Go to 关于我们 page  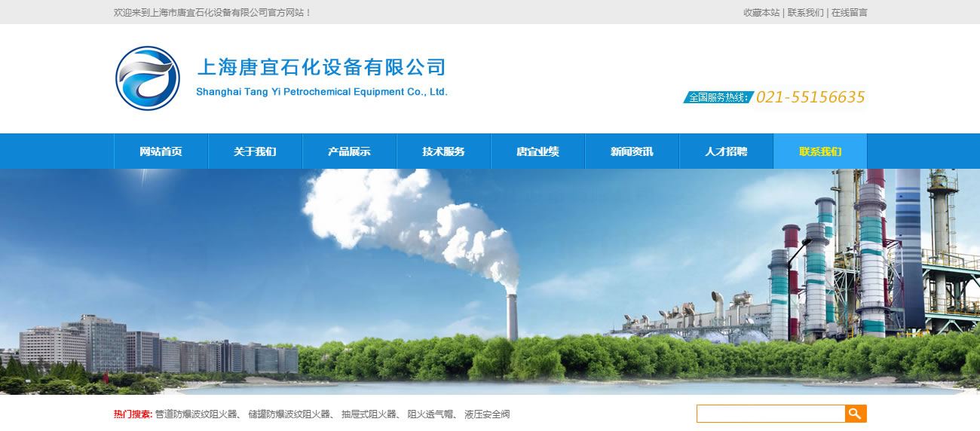(255, 151)
